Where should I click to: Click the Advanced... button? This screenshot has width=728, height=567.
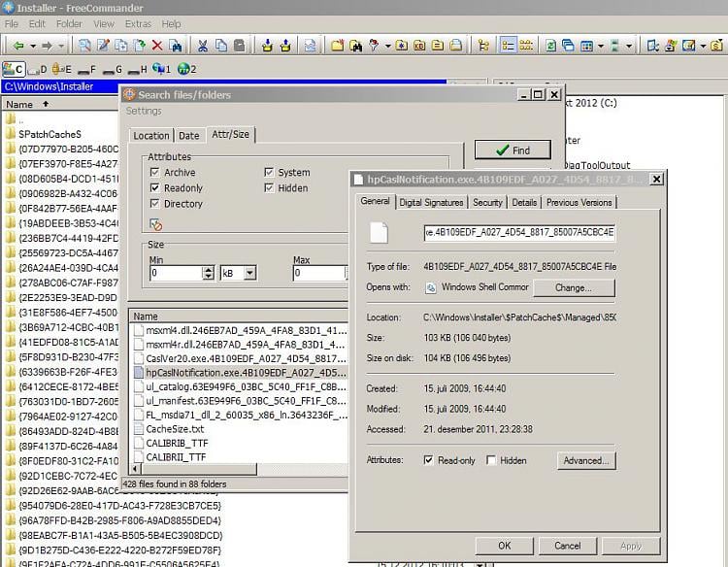click(586, 460)
